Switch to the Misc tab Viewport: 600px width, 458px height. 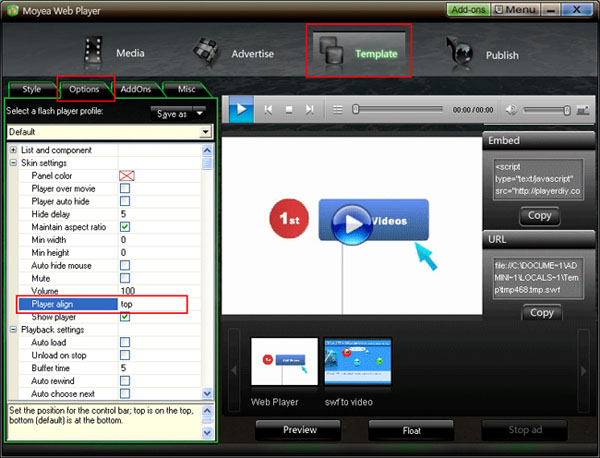(186, 89)
